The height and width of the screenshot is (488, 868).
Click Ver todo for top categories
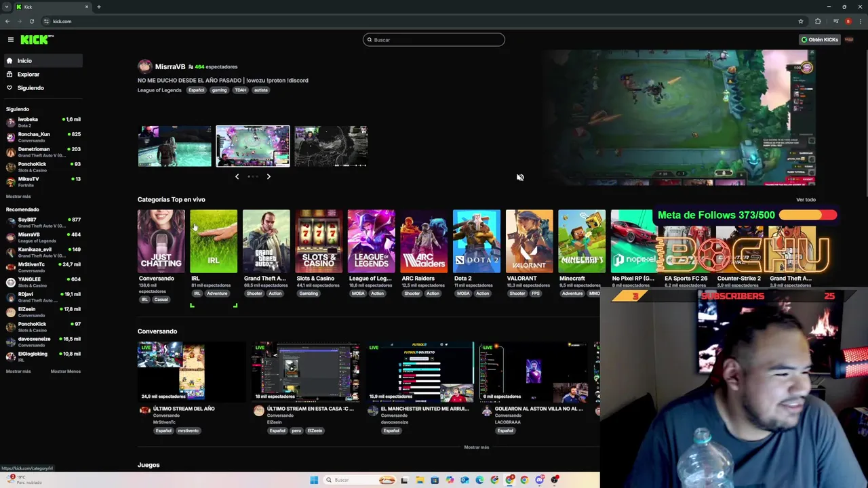point(806,200)
